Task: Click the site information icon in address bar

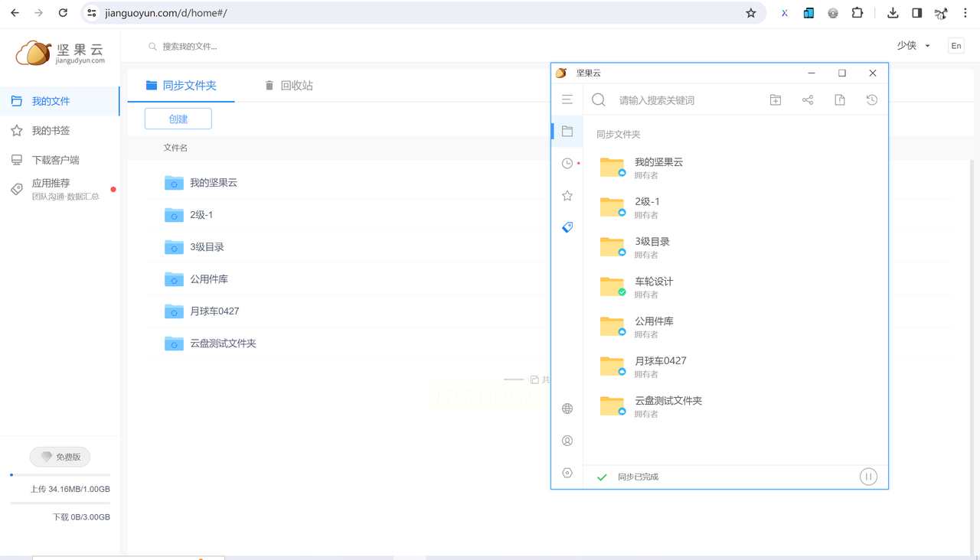Action: pyautogui.click(x=92, y=13)
